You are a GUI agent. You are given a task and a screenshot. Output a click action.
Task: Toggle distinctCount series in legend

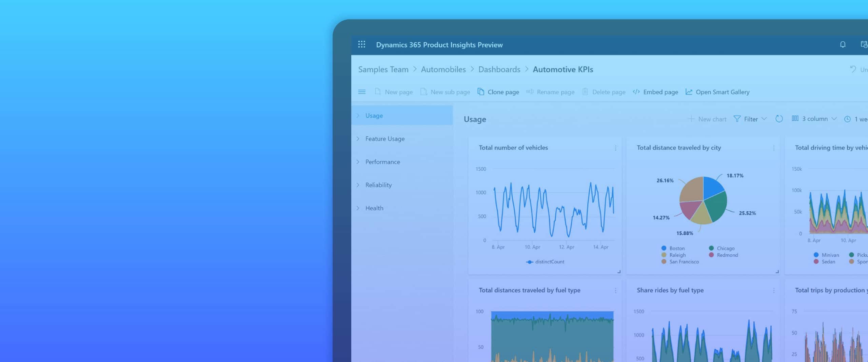545,262
